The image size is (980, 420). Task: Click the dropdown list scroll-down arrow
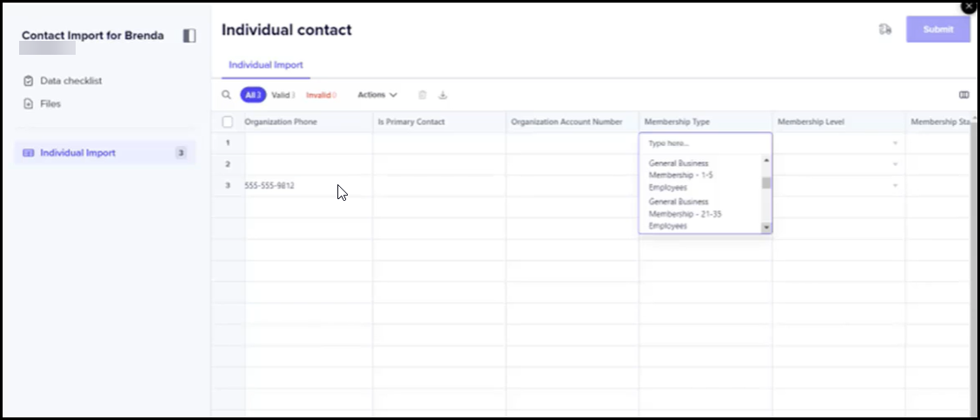pos(766,227)
